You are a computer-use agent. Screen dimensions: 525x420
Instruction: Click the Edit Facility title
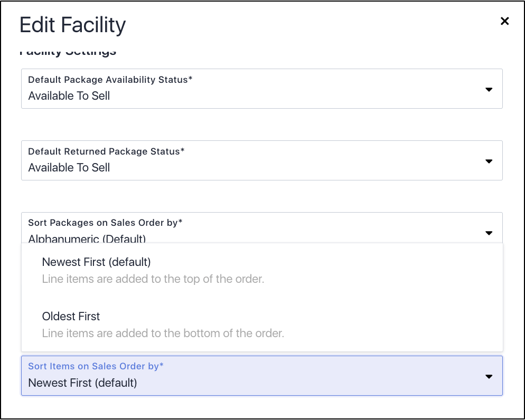pos(73,25)
